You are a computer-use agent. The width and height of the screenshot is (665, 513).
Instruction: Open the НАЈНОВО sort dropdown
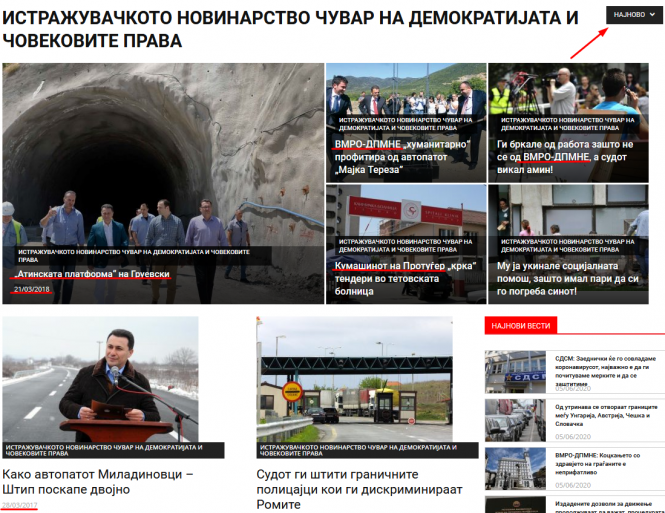634,15
